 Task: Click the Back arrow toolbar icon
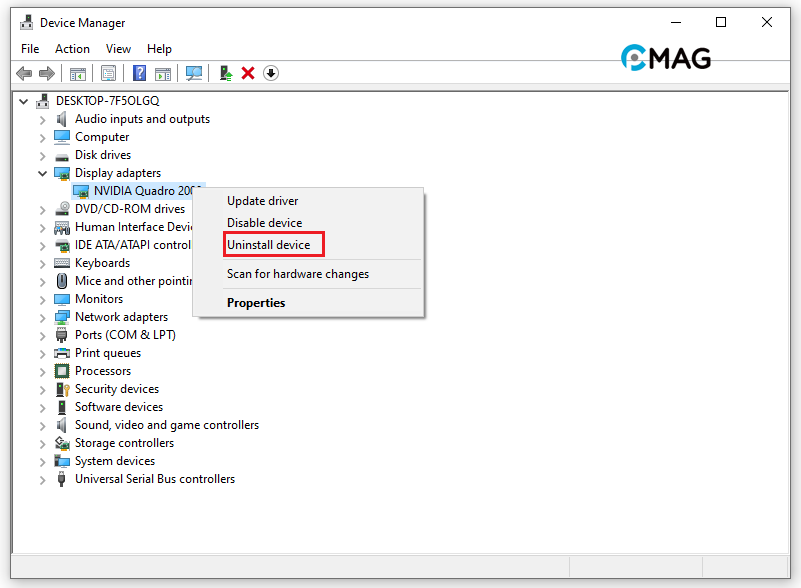pos(24,73)
